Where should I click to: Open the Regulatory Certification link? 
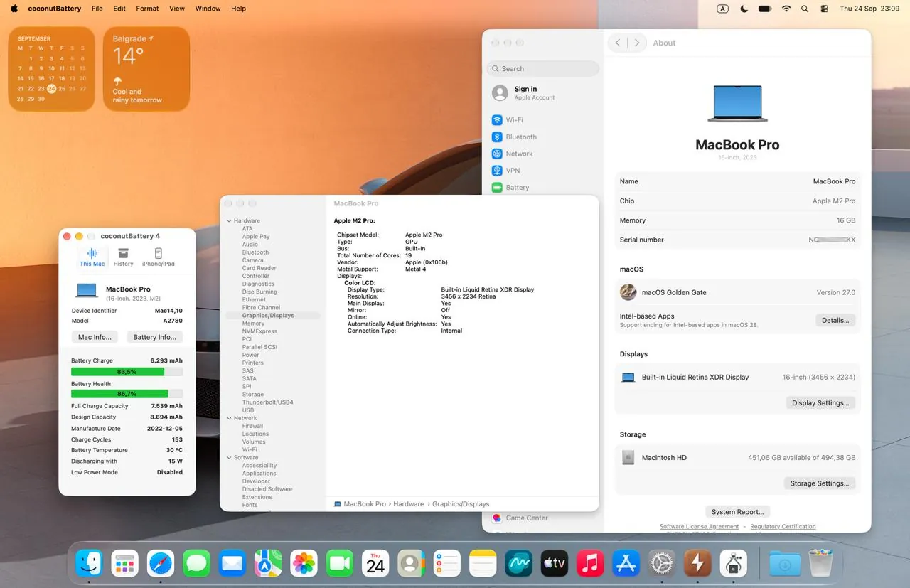pyautogui.click(x=783, y=527)
